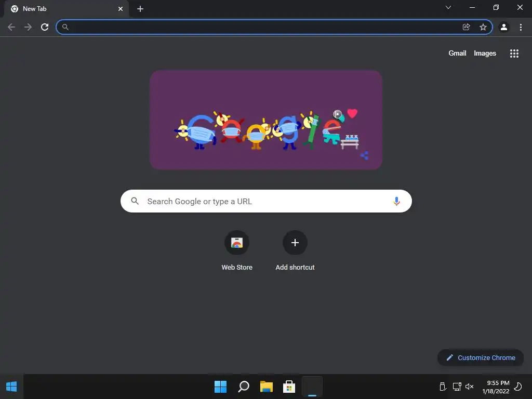Click the blue Windows logo at far left
Viewport: 532px width, 399px height.
(x=11, y=387)
